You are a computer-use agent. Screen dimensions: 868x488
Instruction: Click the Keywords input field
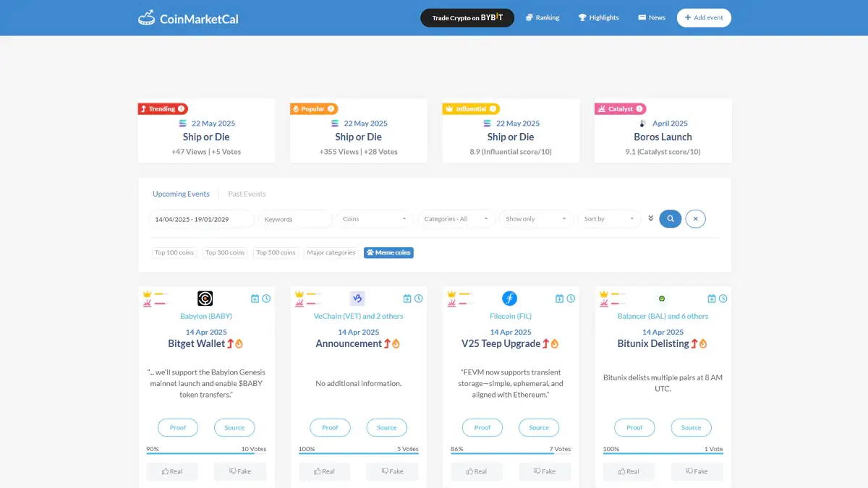click(295, 219)
